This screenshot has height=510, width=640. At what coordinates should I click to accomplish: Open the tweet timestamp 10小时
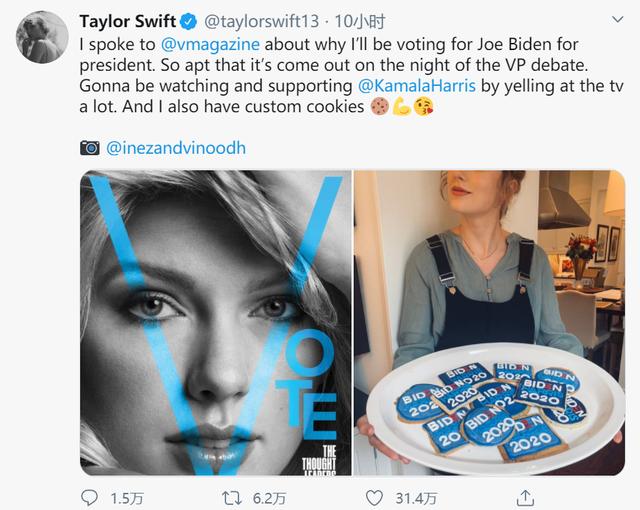(x=360, y=22)
